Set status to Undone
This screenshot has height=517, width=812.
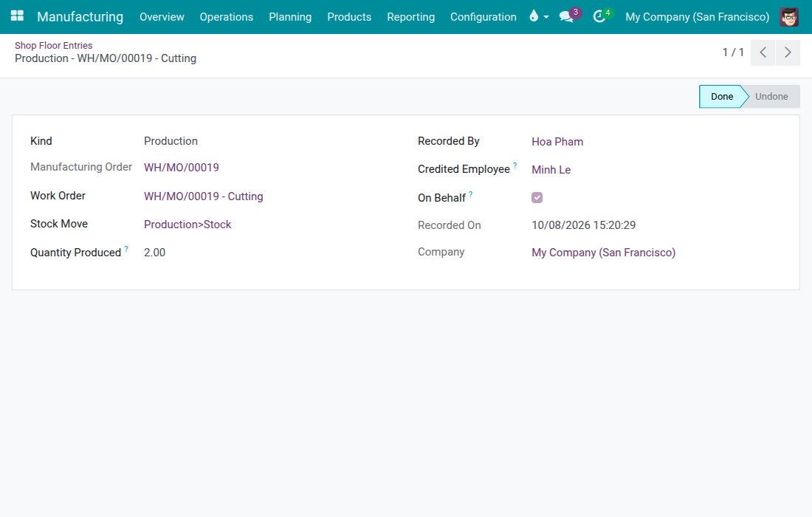(x=771, y=96)
